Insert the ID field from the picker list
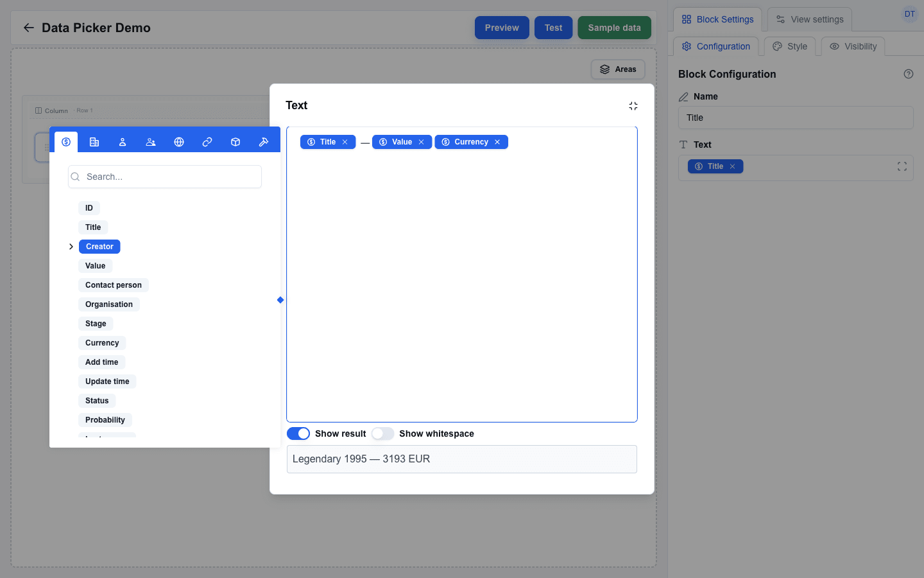The height and width of the screenshot is (578, 924). pos(89,208)
